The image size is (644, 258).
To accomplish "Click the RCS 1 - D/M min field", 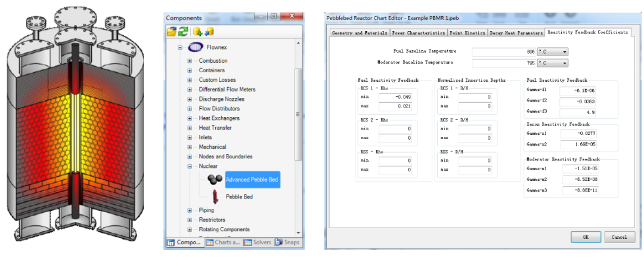I will point(475,97).
